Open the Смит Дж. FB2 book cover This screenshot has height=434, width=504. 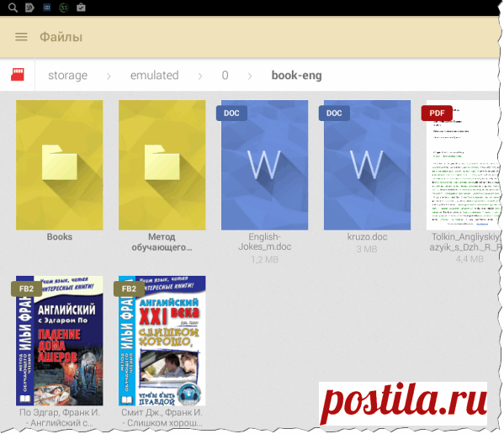click(162, 341)
